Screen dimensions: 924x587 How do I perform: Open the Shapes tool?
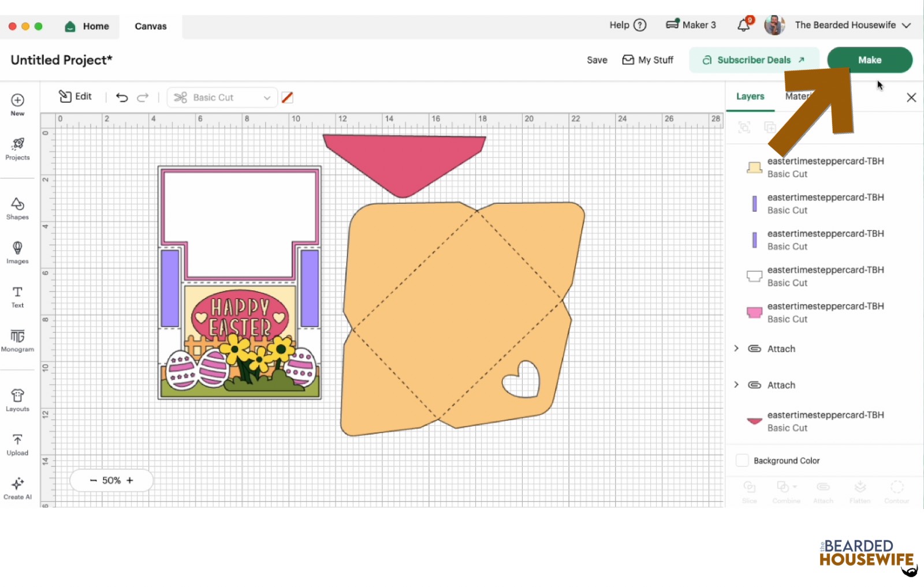pos(17,208)
